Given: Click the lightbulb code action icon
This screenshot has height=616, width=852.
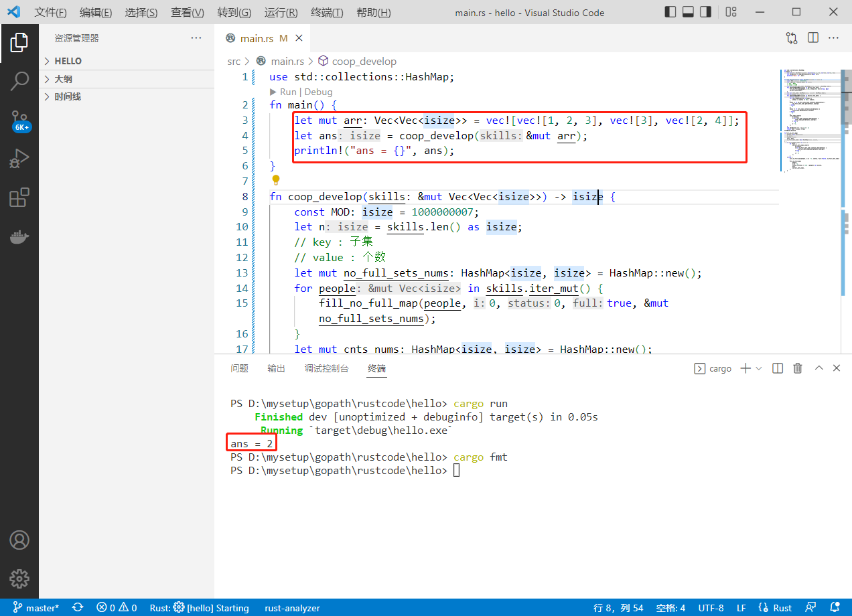Looking at the screenshot, I should tap(275, 180).
